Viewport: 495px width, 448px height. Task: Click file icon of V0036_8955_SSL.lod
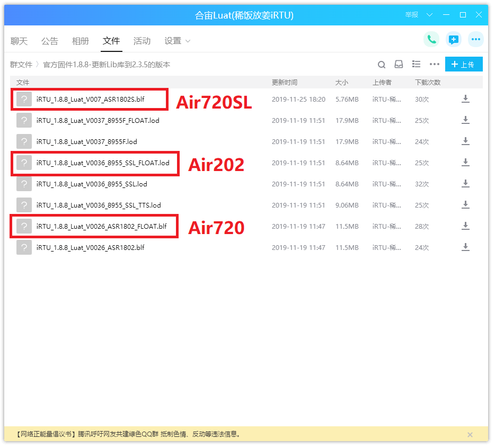coord(24,184)
